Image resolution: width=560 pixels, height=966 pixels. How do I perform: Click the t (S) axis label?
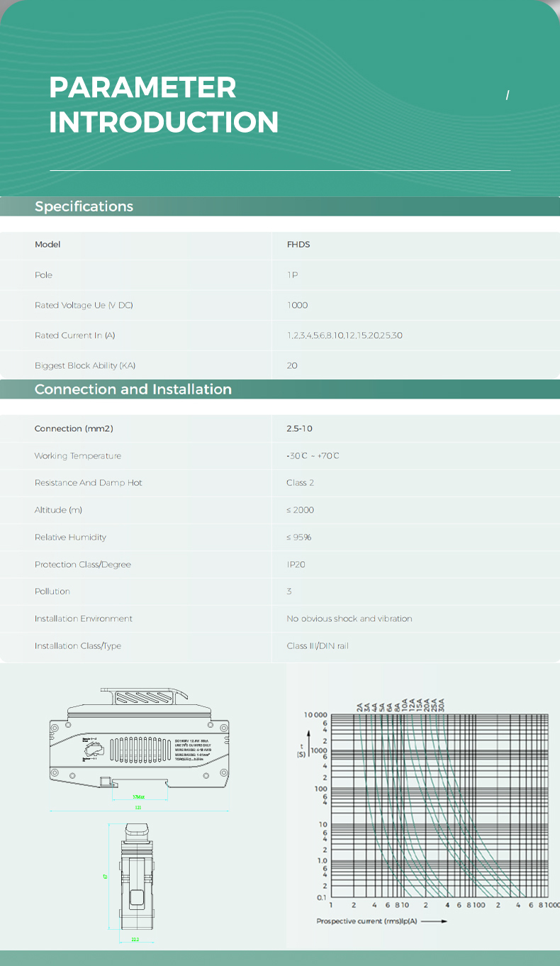(301, 750)
